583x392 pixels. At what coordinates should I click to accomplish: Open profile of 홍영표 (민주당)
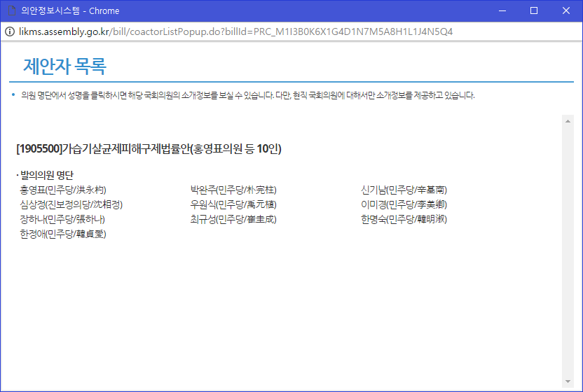(x=63, y=190)
